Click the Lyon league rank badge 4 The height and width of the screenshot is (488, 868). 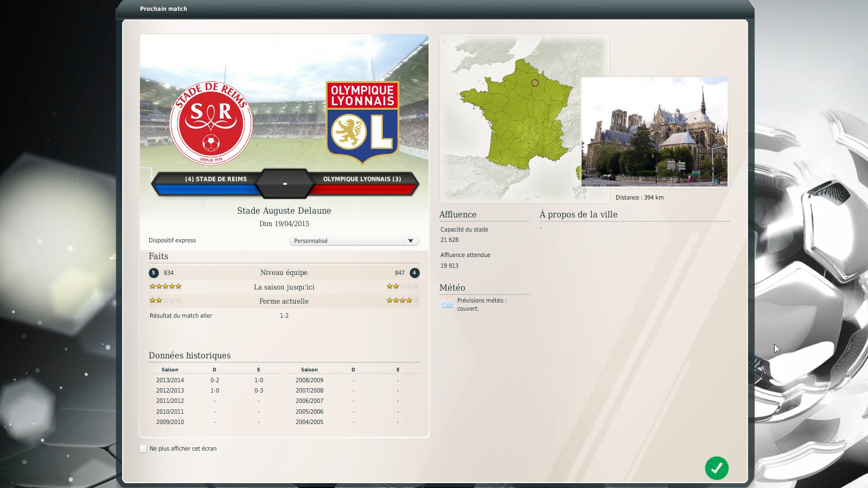point(414,273)
